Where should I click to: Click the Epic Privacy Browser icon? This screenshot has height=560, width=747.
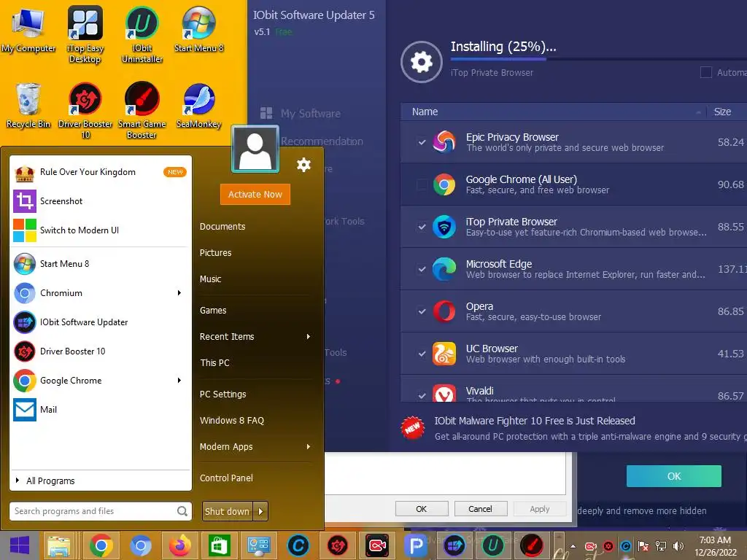[x=444, y=142]
